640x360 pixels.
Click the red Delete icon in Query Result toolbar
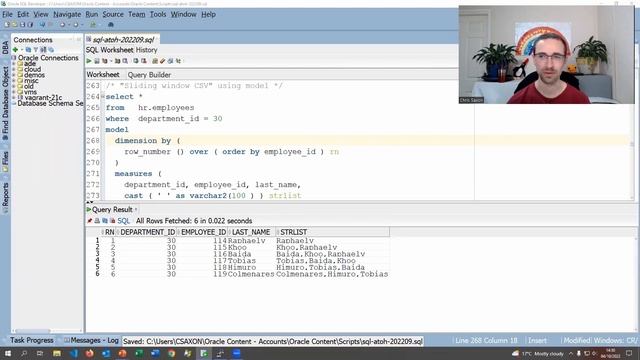[x=113, y=221]
